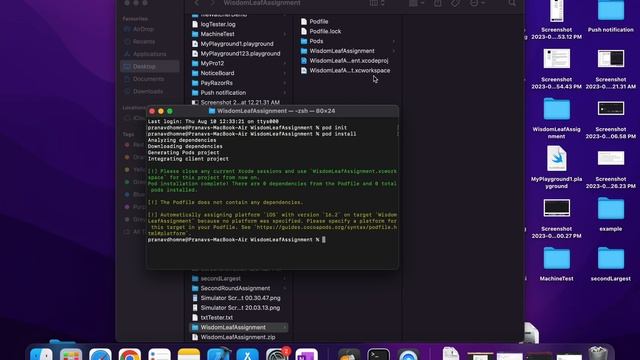Select secondLargest folder on desktop
The height and width of the screenshot is (360, 640).
(x=611, y=264)
